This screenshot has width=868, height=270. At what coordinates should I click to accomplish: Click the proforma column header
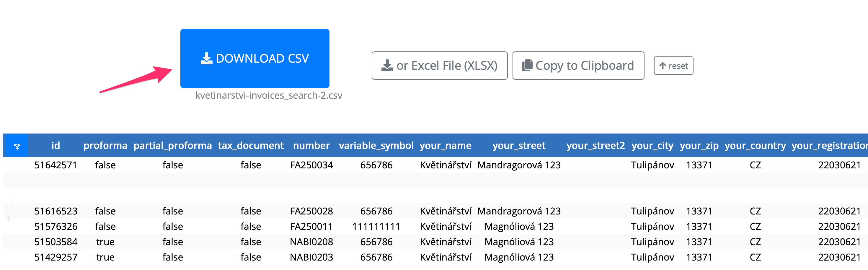[105, 145]
